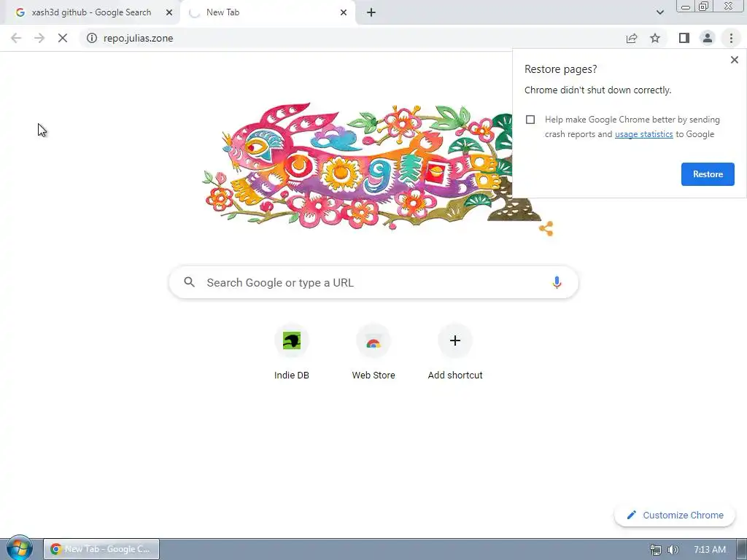
Task: Bookmark this tab with the star
Action: tap(655, 38)
